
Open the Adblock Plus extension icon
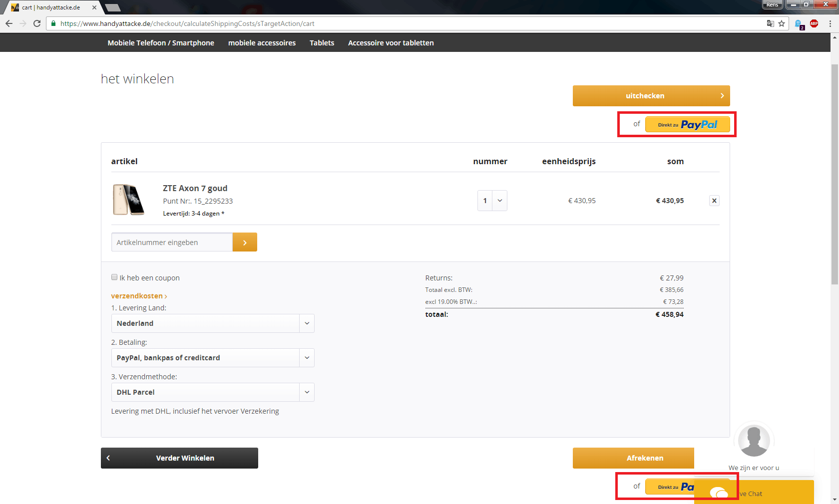click(814, 23)
